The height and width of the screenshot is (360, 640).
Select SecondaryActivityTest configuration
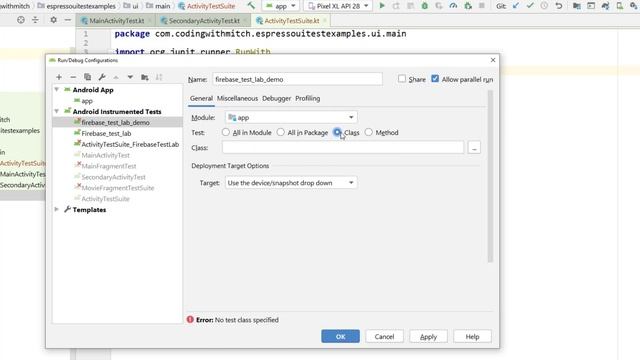113,177
